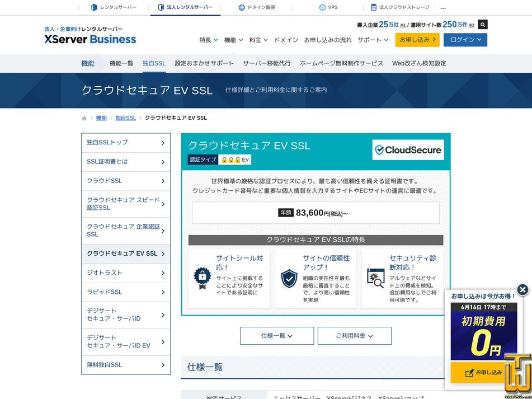The height and width of the screenshot is (399, 532).
Task: Click the セキュリティ診断対応！ heading
Action: coord(413,262)
